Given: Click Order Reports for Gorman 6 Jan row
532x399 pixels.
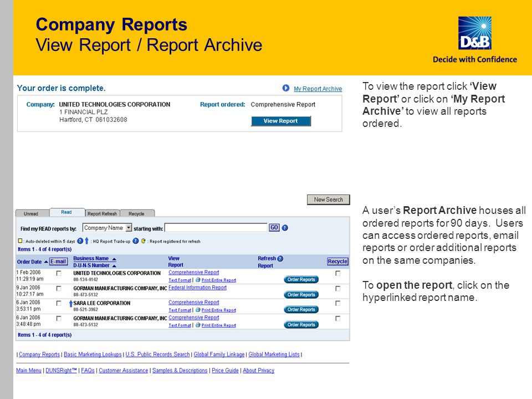Looking at the screenshot, I should [x=301, y=325].
